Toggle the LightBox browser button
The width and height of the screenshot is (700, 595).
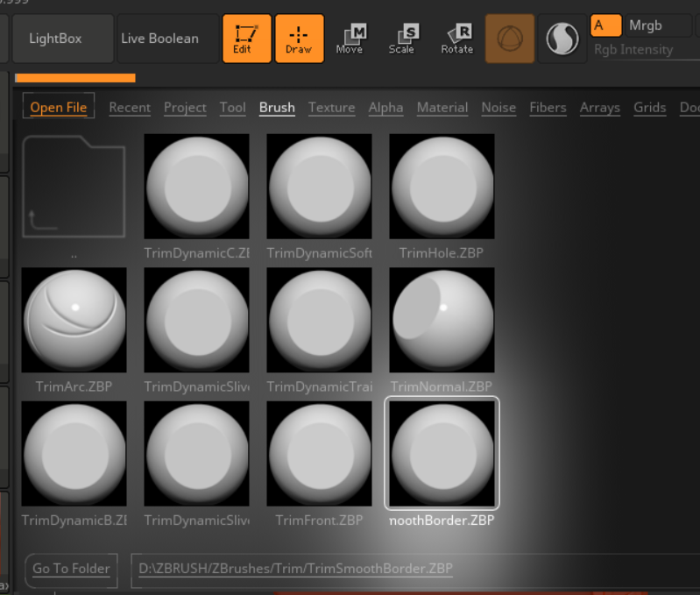tap(63, 39)
